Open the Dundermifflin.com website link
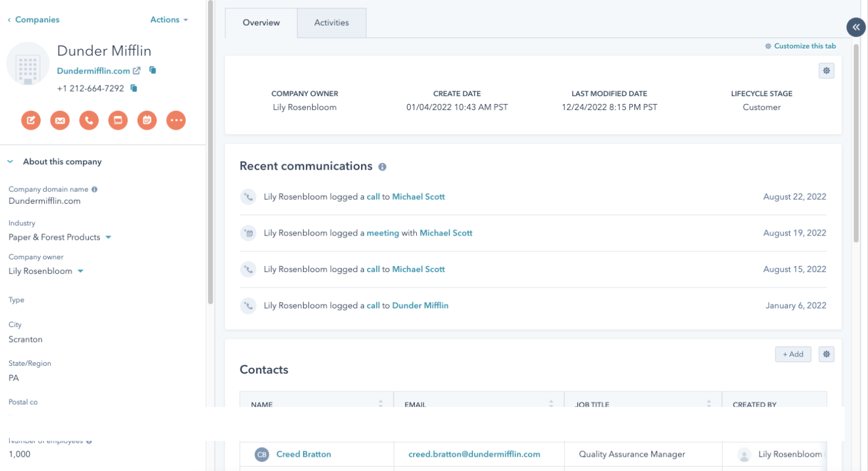 [93, 71]
